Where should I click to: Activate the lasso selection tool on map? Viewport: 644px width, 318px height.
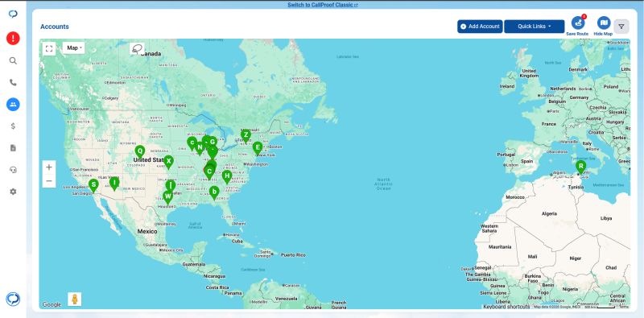137,49
